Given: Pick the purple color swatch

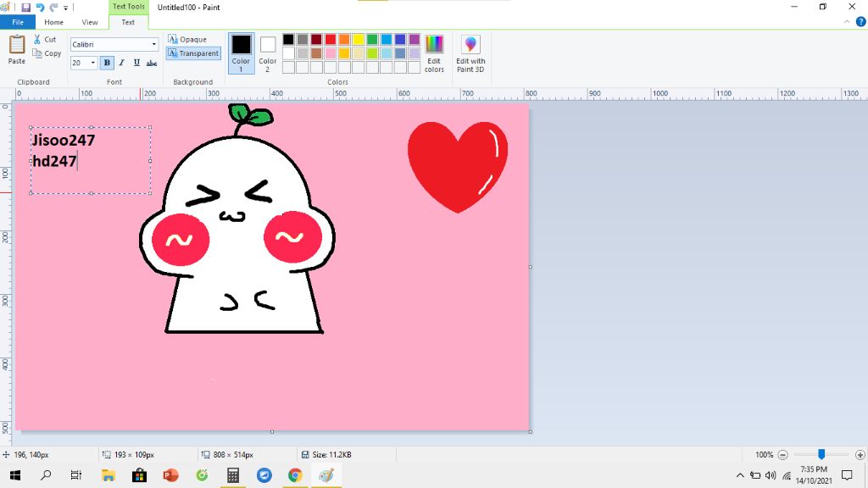Looking at the screenshot, I should [414, 39].
